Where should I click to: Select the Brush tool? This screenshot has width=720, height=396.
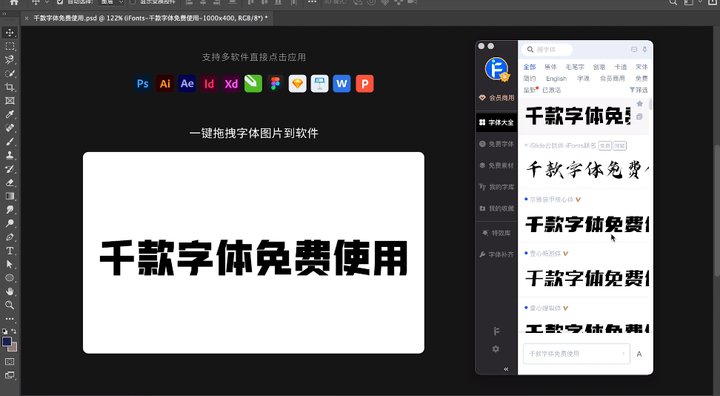pos(10,141)
